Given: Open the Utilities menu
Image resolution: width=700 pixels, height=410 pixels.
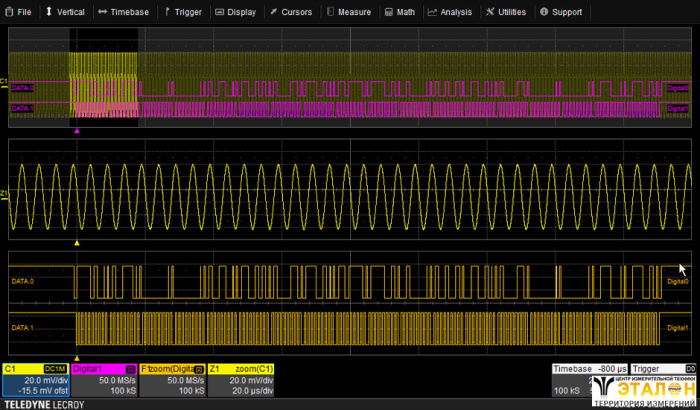Looking at the screenshot, I should tap(505, 12).
